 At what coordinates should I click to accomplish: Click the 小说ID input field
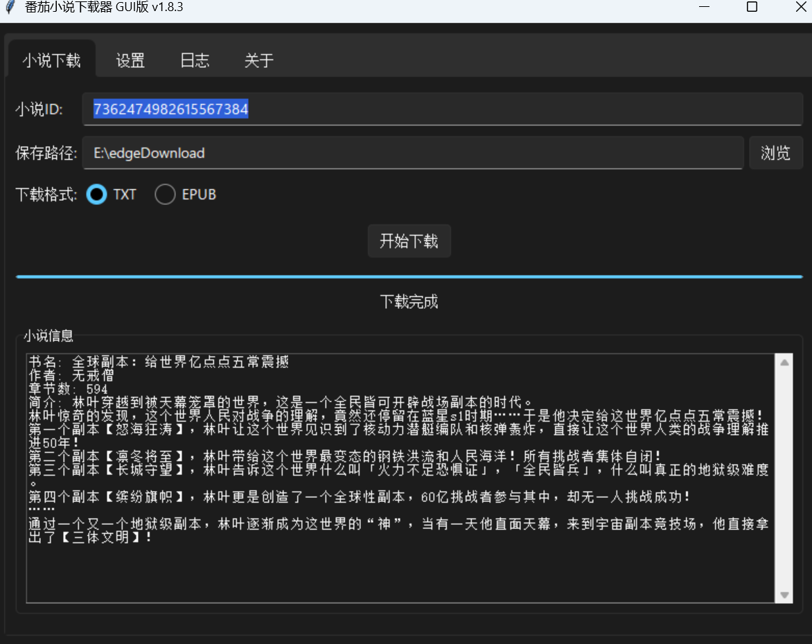coord(442,109)
